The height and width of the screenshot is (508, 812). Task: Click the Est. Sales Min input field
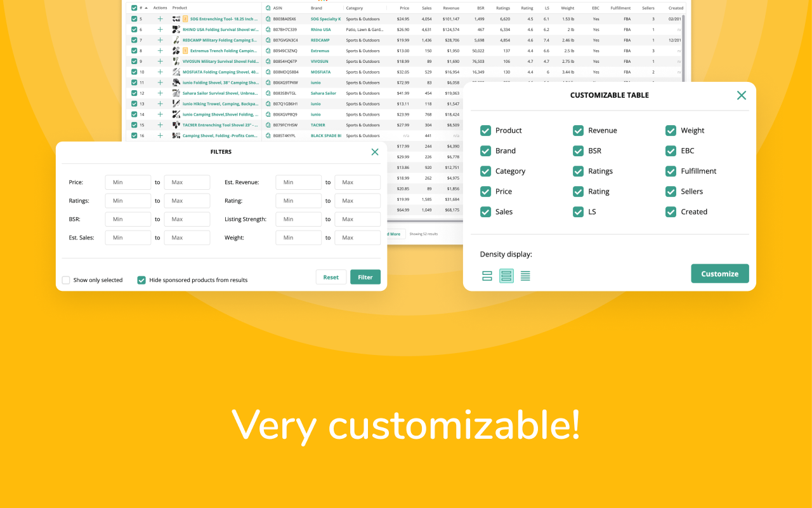click(128, 237)
